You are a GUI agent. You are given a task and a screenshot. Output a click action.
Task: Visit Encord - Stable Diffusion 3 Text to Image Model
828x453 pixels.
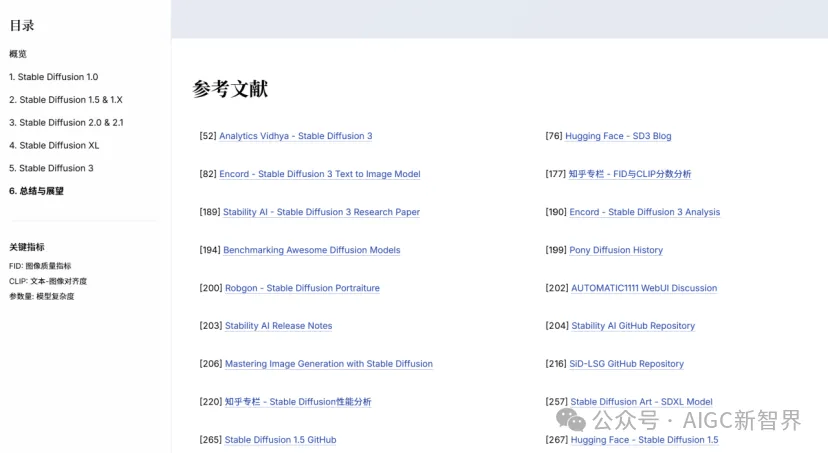click(x=320, y=174)
